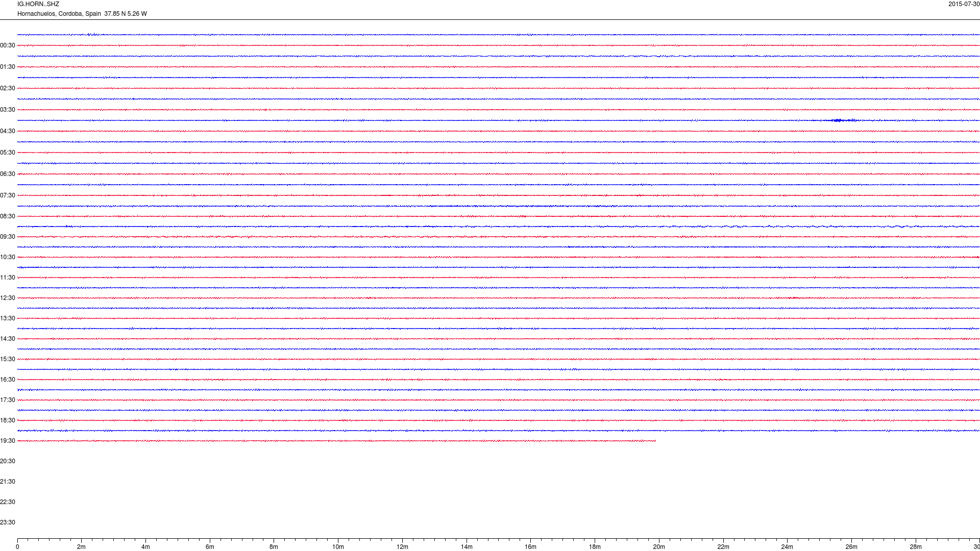
Task: Select the 18:30 time row label
Action: 8,420
